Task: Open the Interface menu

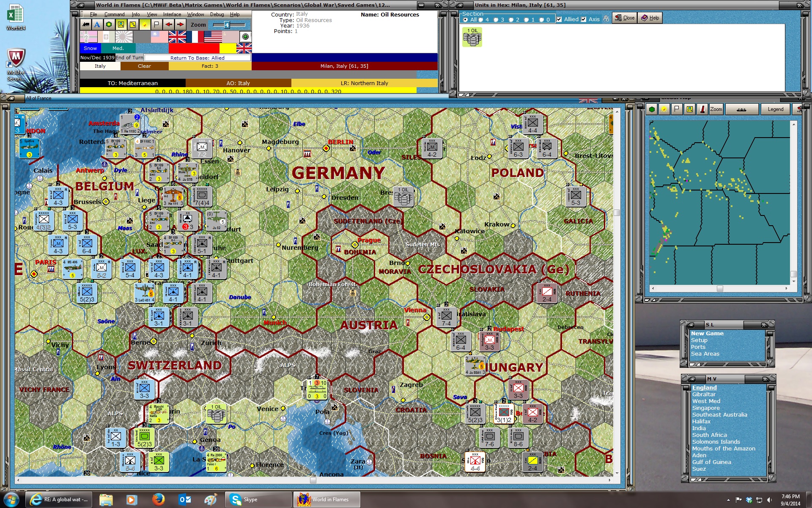Action: tap(172, 14)
